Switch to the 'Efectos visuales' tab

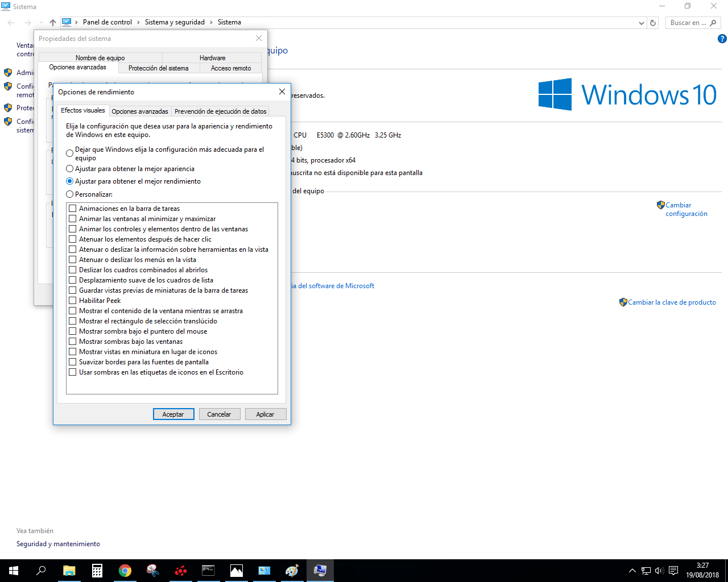83,110
